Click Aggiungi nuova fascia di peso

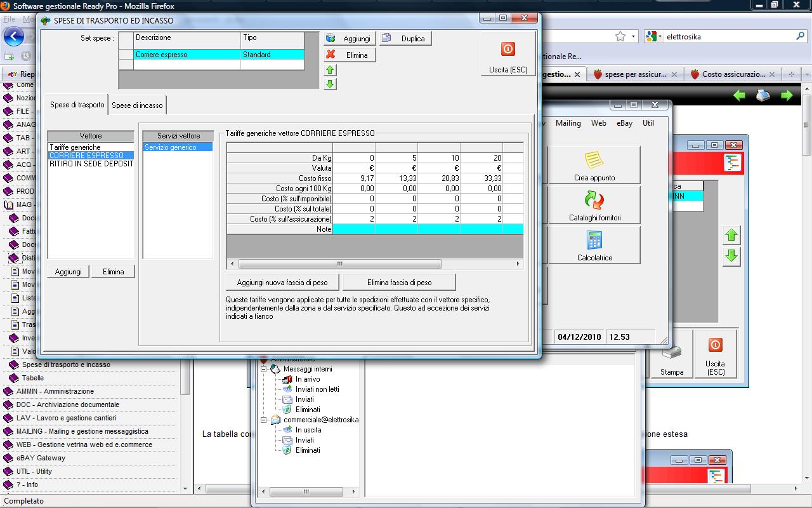282,283
